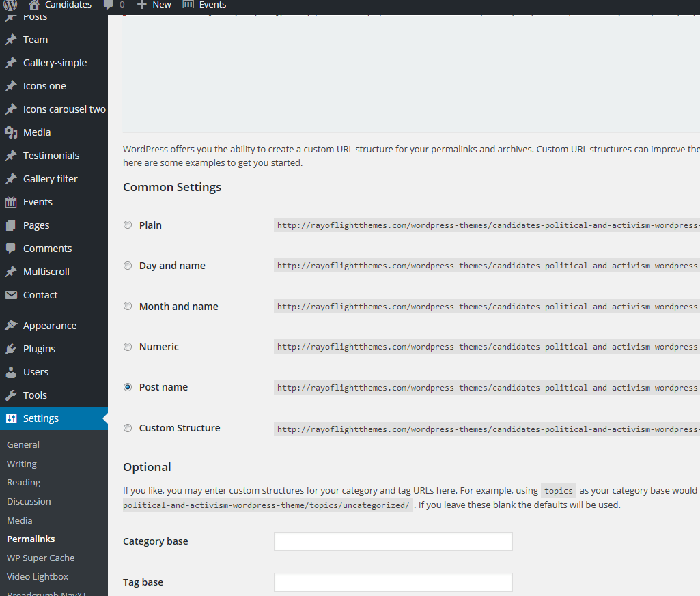Screen dimensions: 700x596
Task: Click the Contact envelope icon
Action: coord(11,295)
